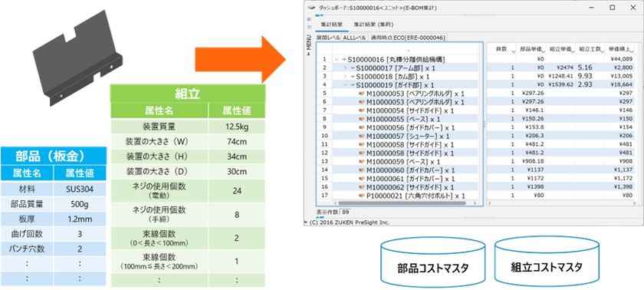Screen dimensions: 644x290
Task: Click the unit icon beside S10000018 カム部
Action: [353, 77]
